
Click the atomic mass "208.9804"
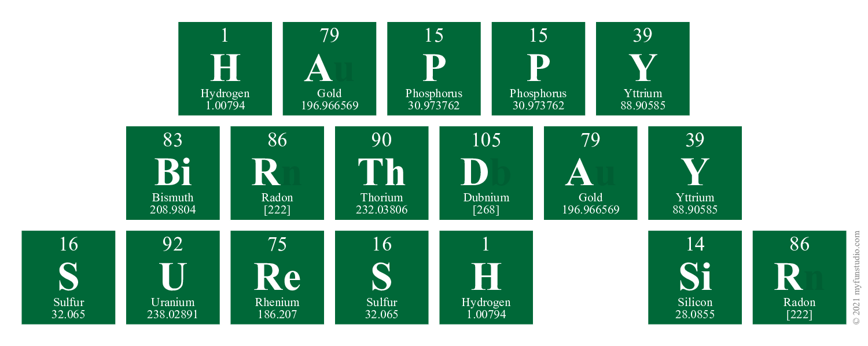coord(173,209)
